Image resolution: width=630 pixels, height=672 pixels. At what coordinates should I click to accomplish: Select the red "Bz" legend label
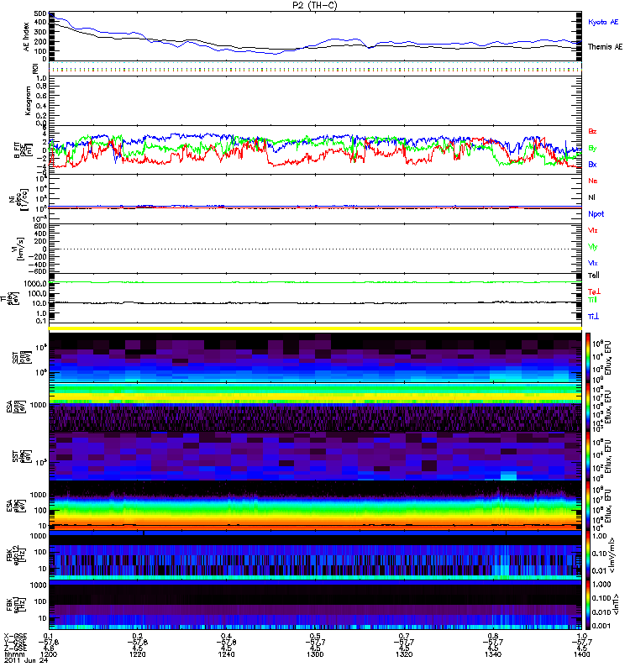592,131
